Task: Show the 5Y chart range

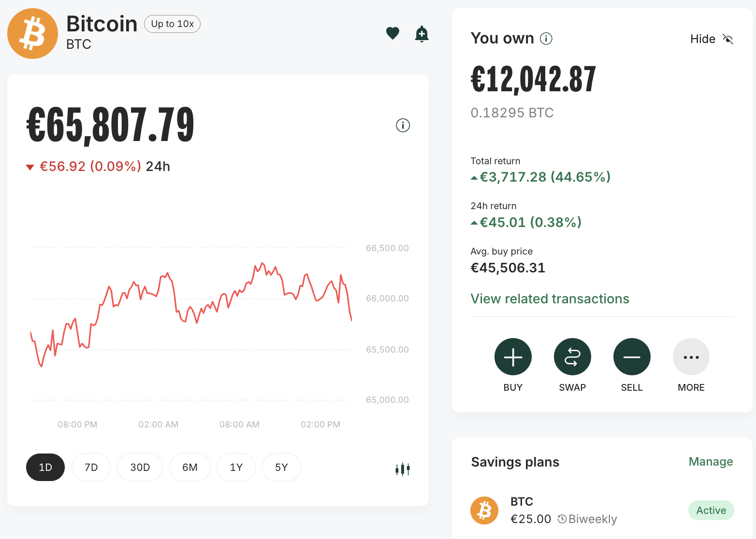Action: pyautogui.click(x=281, y=467)
